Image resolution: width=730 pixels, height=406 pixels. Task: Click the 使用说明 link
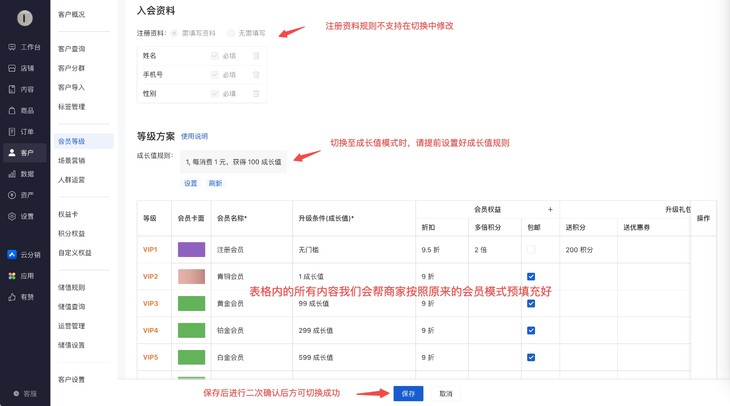(195, 137)
